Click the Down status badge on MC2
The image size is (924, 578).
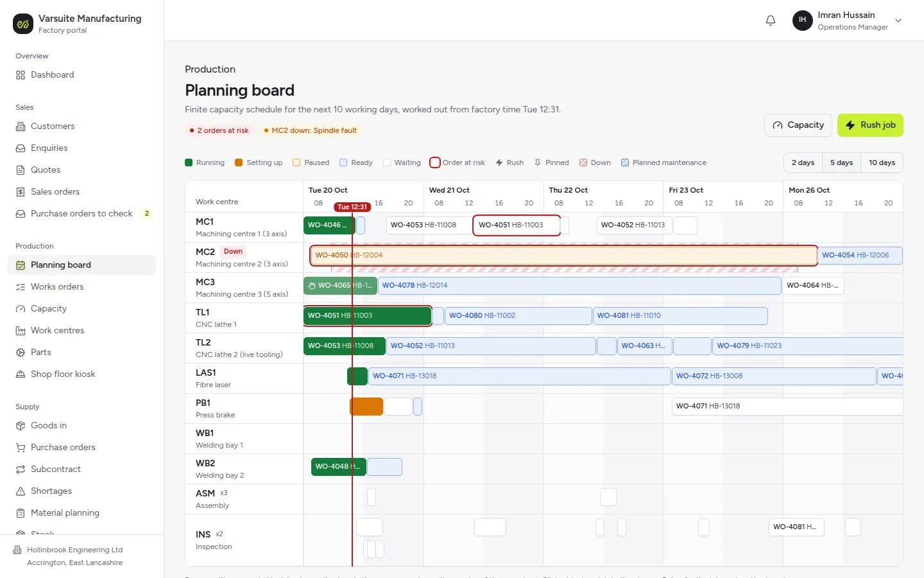pos(234,252)
